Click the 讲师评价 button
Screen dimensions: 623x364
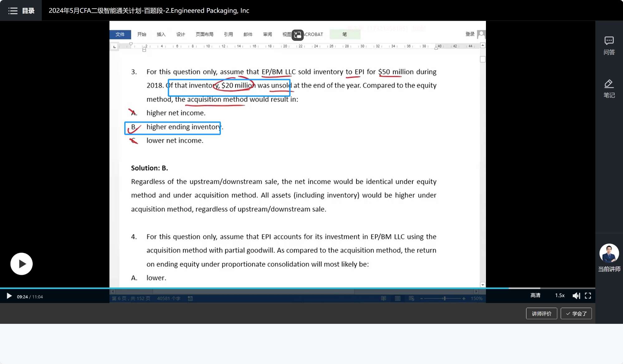[541, 314]
